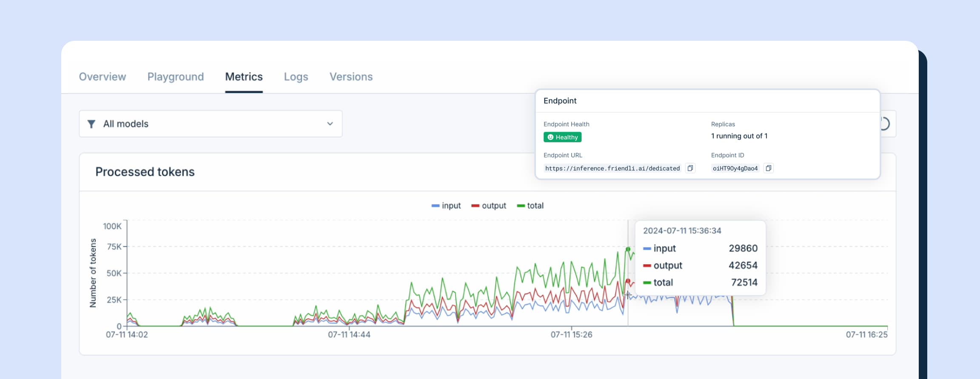Switch to the Playground tab

pos(176,77)
